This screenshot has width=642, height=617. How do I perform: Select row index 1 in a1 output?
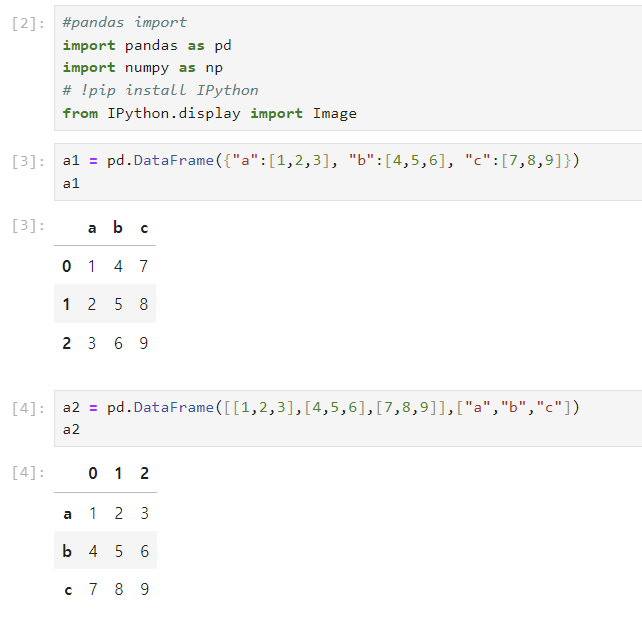tap(66, 304)
